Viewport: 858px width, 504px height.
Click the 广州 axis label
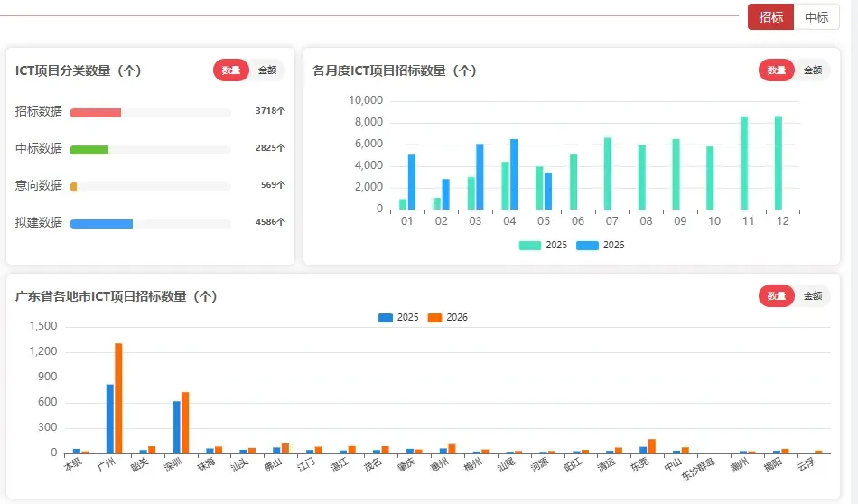pos(107,463)
